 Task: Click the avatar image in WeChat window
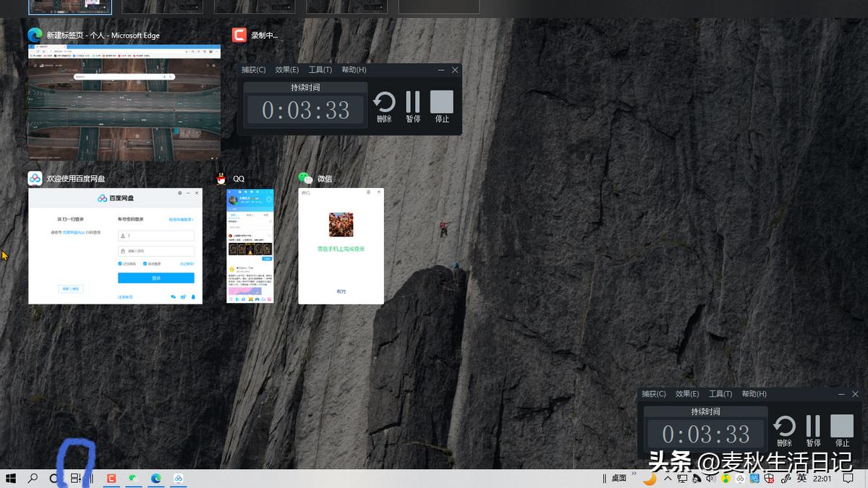tap(341, 224)
